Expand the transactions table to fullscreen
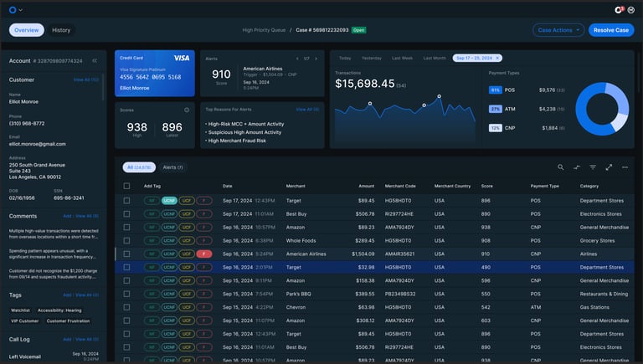This screenshot has height=364, width=643. [x=609, y=167]
